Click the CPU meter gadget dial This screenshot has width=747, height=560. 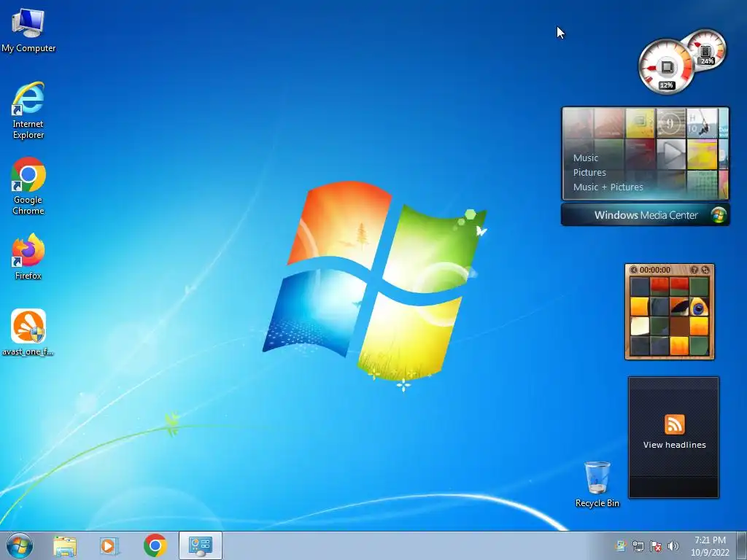click(x=666, y=66)
